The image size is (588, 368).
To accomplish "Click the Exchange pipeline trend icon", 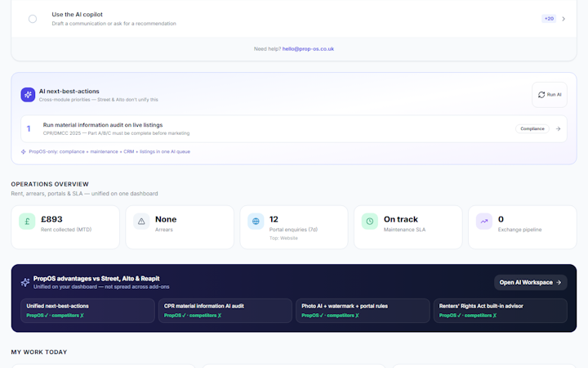I will click(484, 222).
